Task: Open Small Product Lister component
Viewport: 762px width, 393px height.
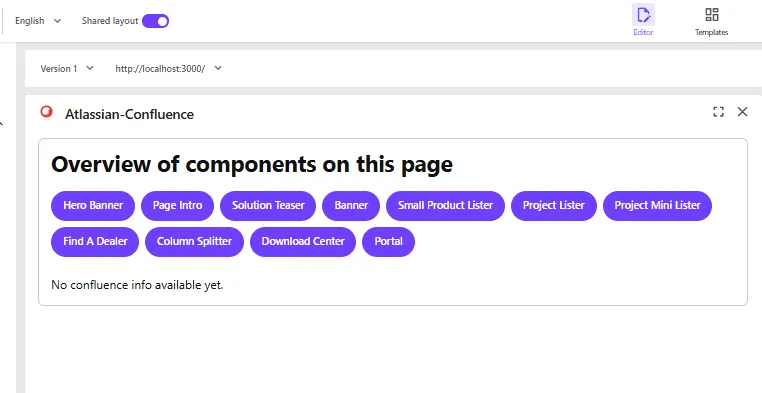Action: [445, 205]
